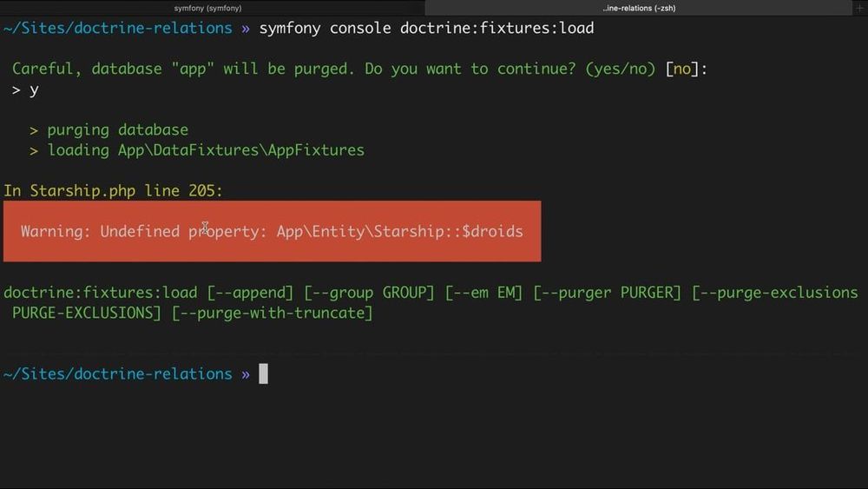Click the [no] default answer text
This screenshot has height=489, width=868.
[x=682, y=69]
